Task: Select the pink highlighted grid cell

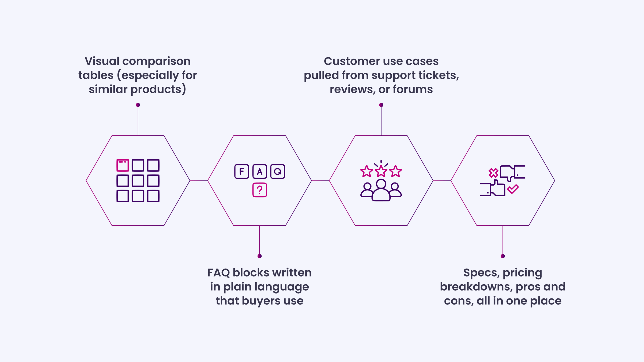Action: (x=123, y=165)
